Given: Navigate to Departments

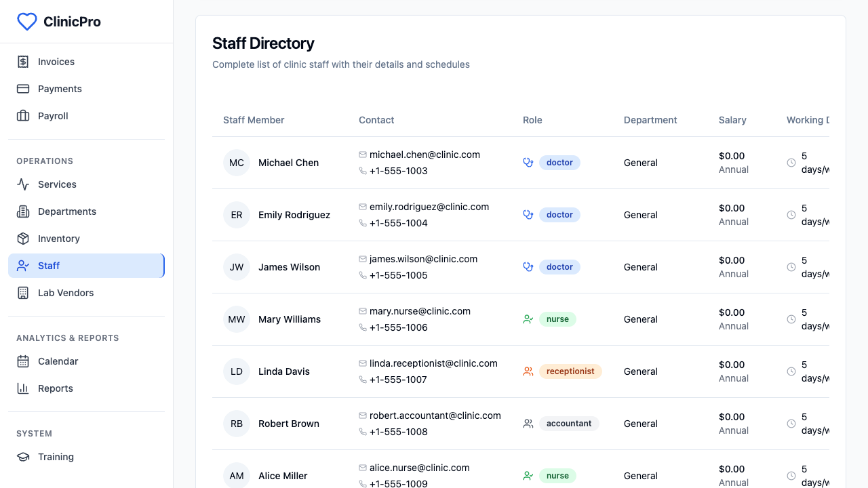Looking at the screenshot, I should [86, 211].
